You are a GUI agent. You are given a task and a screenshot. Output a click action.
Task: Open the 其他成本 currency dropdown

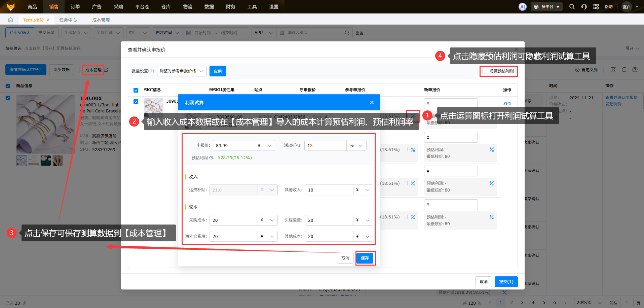point(363,236)
